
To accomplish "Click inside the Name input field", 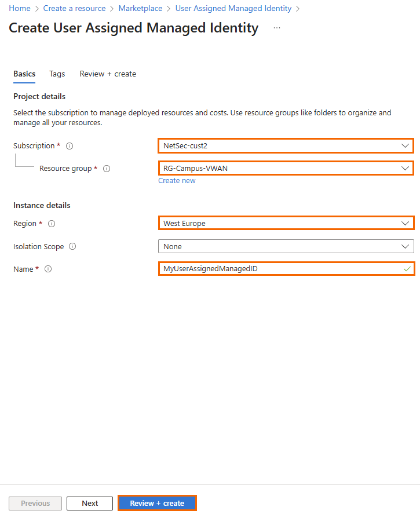I will click(261, 268).
